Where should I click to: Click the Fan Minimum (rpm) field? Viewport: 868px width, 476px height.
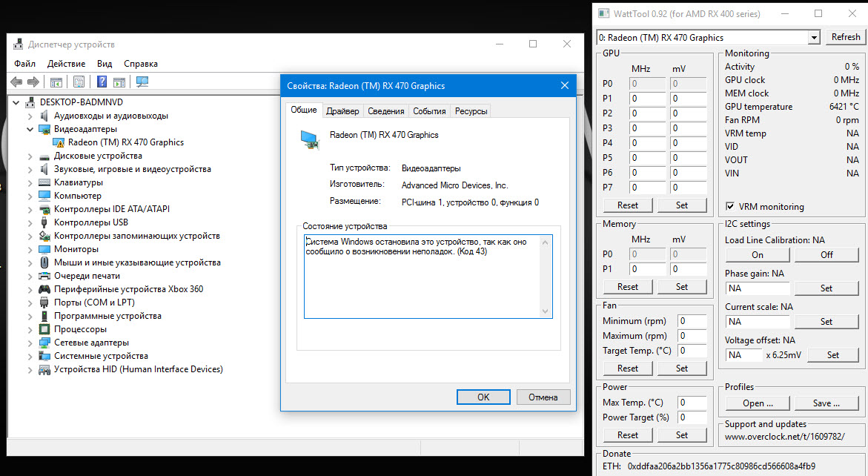click(x=692, y=321)
